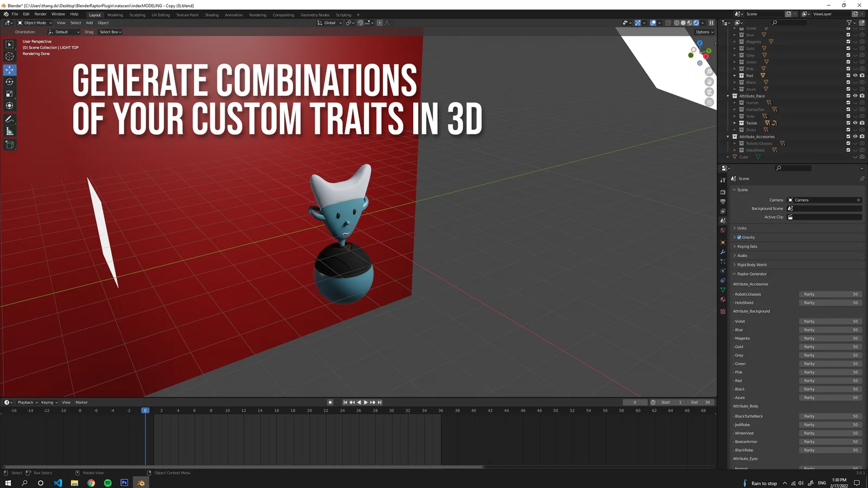Click the Options button in the viewport header
This screenshot has width=868, height=488.
pyautogui.click(x=704, y=32)
